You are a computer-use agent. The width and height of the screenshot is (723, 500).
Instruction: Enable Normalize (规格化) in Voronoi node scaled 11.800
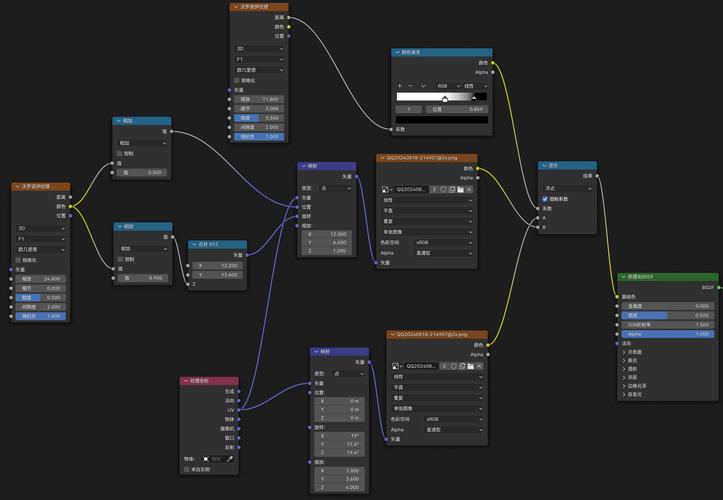[x=237, y=80]
